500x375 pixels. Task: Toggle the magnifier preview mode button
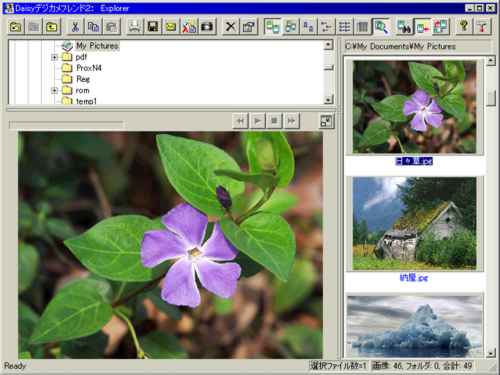click(381, 27)
